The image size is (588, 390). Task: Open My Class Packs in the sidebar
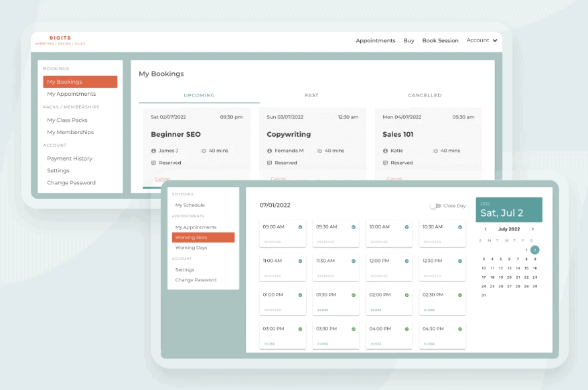click(67, 120)
